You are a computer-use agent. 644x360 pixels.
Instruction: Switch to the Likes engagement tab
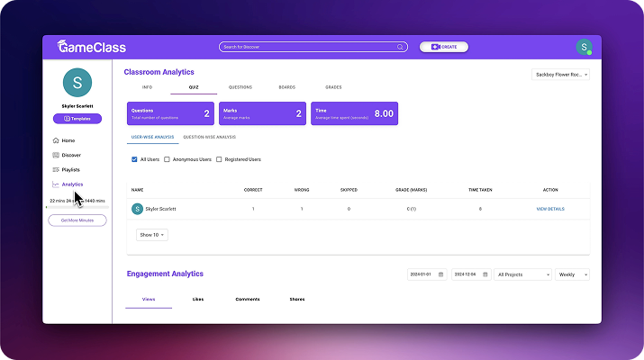[198, 299]
